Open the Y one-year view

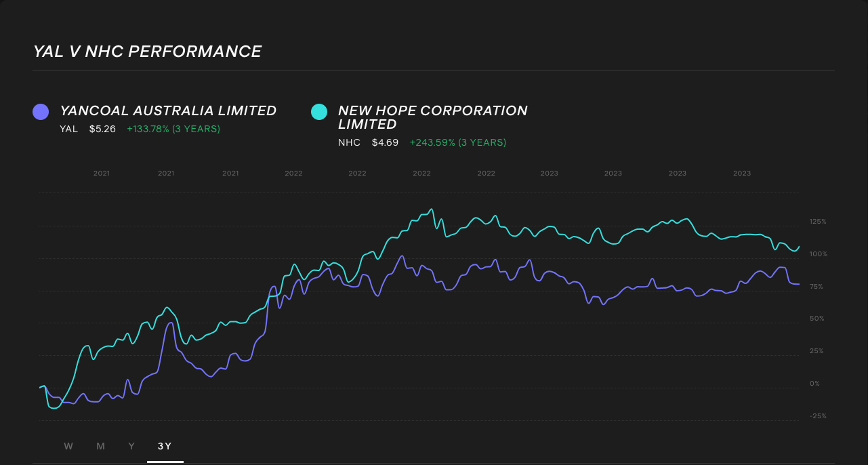131,446
